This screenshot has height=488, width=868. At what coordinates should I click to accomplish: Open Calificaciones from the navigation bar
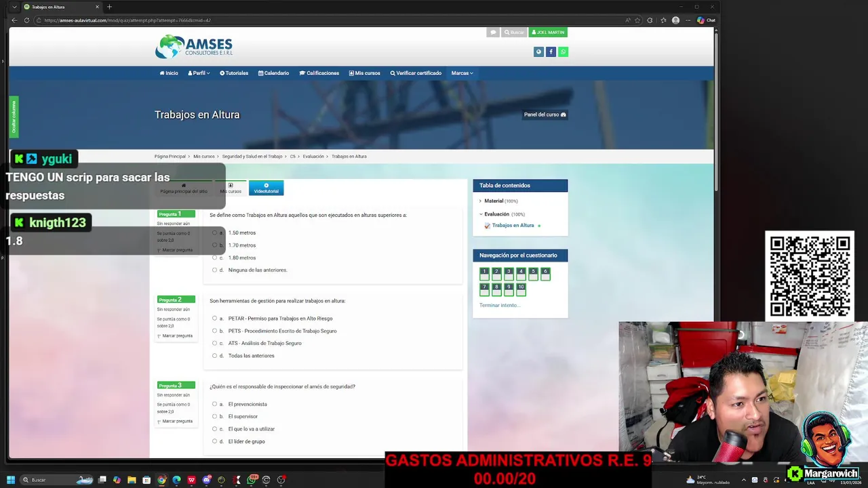point(319,73)
